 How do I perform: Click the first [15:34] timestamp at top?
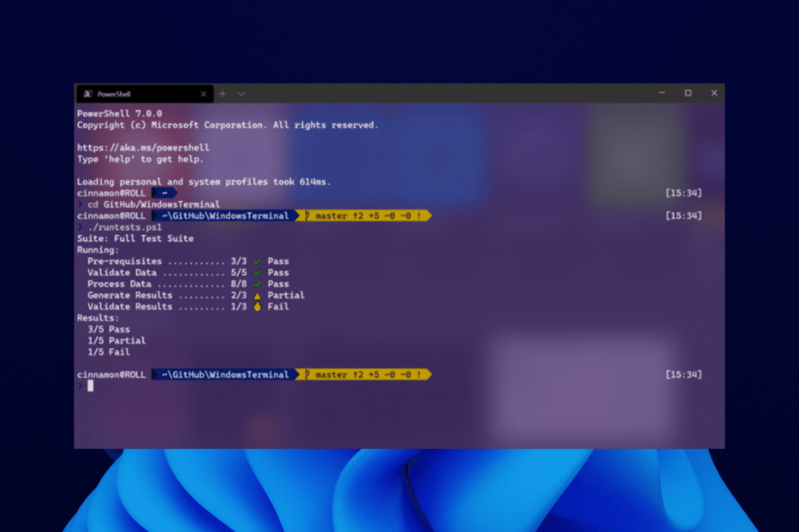684,193
